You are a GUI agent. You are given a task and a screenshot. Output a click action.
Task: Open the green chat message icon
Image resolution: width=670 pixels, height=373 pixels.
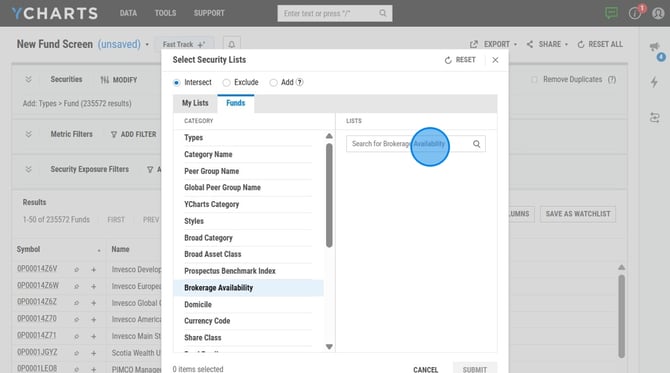click(x=611, y=13)
